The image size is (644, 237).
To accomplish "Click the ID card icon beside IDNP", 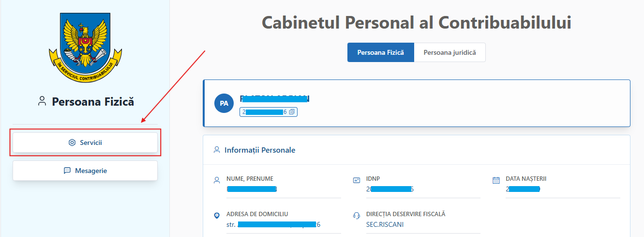I will click(x=357, y=180).
